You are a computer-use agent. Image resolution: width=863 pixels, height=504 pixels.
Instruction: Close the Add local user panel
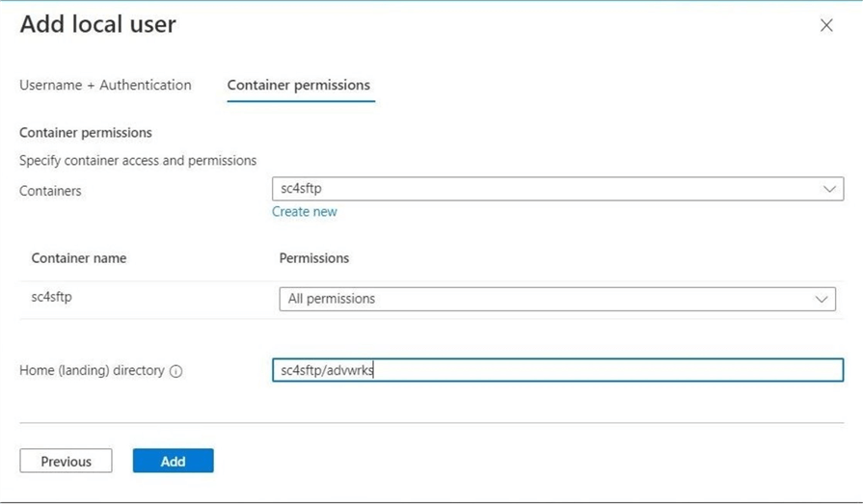[826, 26]
